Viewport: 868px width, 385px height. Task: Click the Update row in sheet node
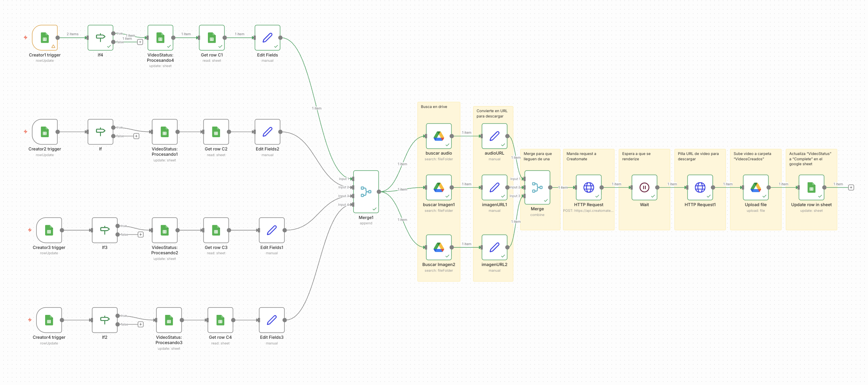811,187
